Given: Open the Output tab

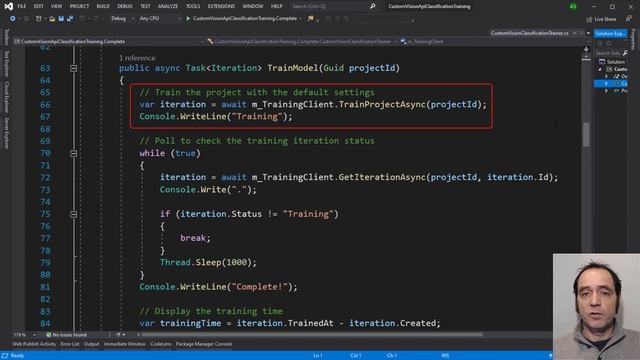Looking at the screenshot, I should coord(91,344).
